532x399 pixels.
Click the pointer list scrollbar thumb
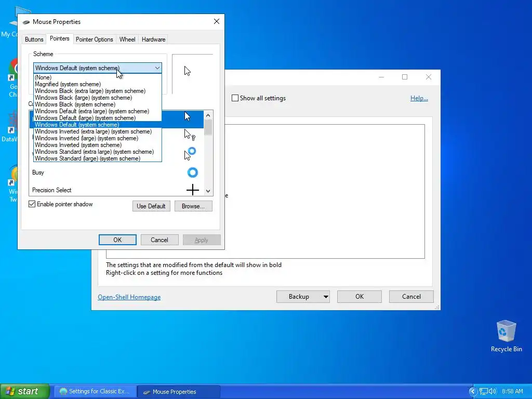tap(208, 127)
